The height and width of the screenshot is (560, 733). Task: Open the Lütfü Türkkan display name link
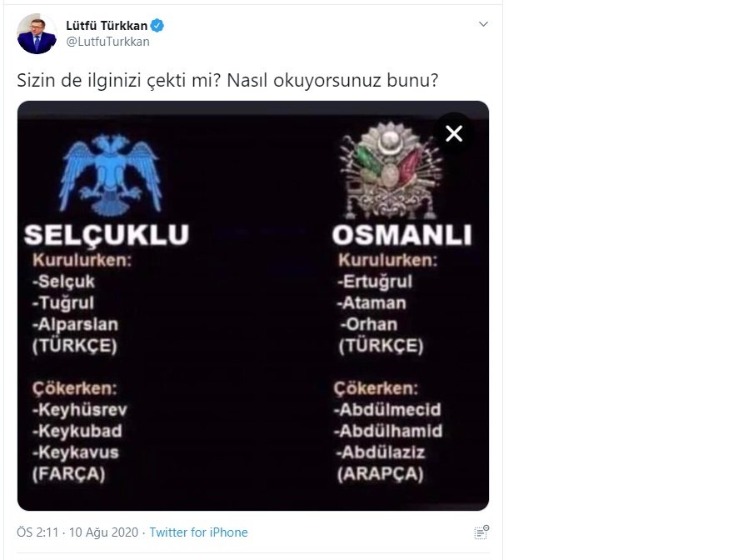click(x=106, y=25)
